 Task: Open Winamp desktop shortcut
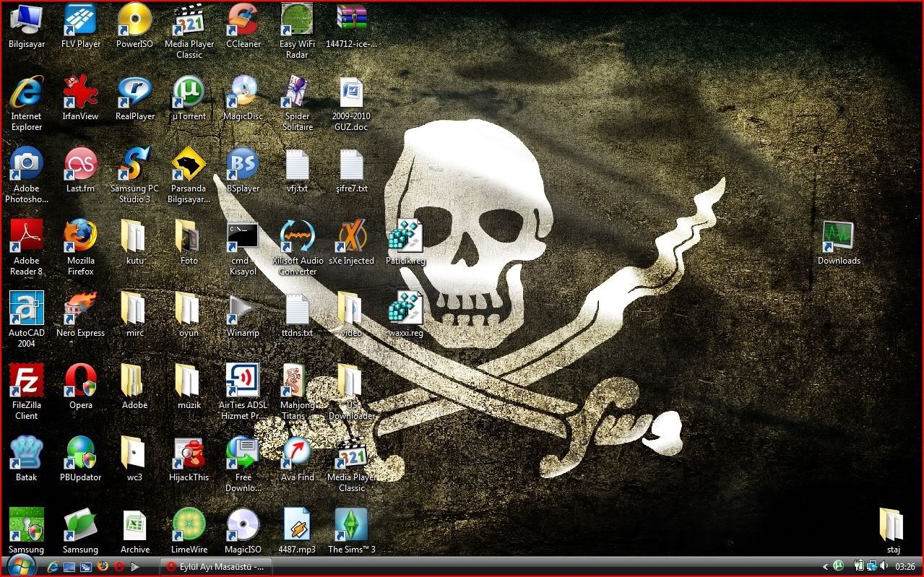(x=243, y=315)
